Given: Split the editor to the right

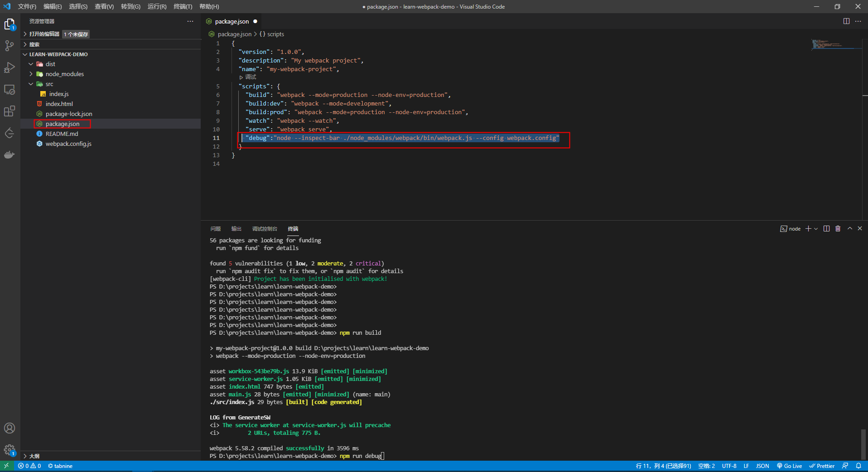Looking at the screenshot, I should pyautogui.click(x=846, y=21).
